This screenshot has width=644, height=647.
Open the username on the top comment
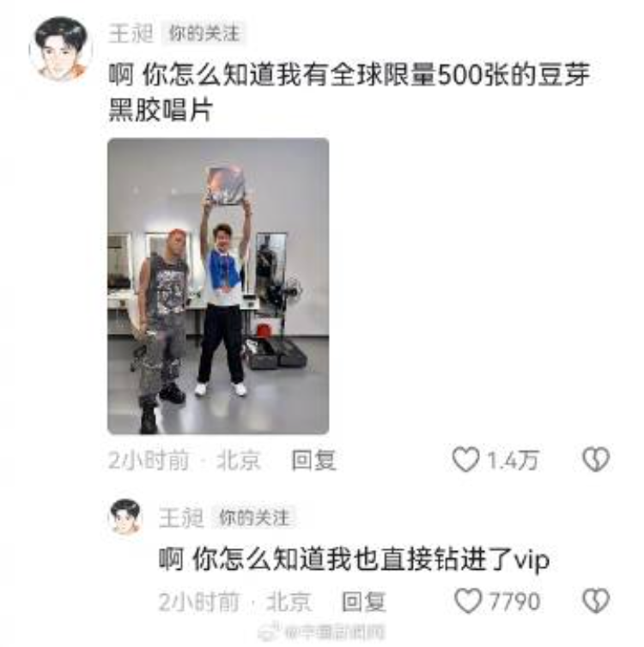pos(131,33)
